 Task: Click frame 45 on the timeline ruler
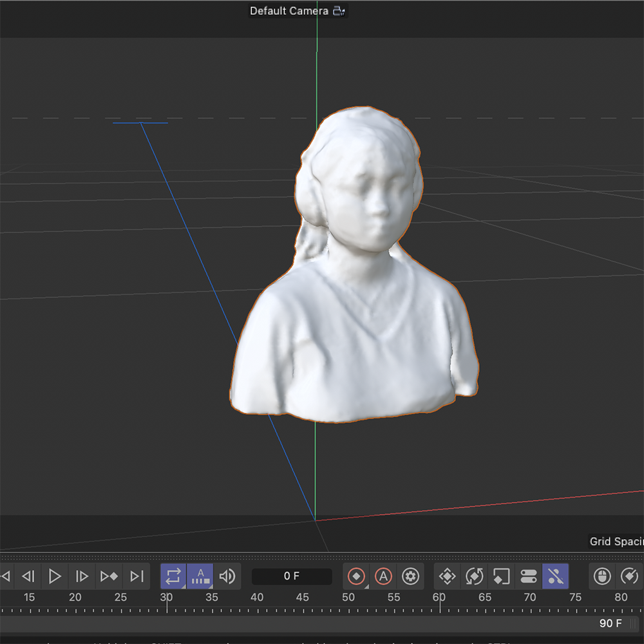[x=303, y=598]
